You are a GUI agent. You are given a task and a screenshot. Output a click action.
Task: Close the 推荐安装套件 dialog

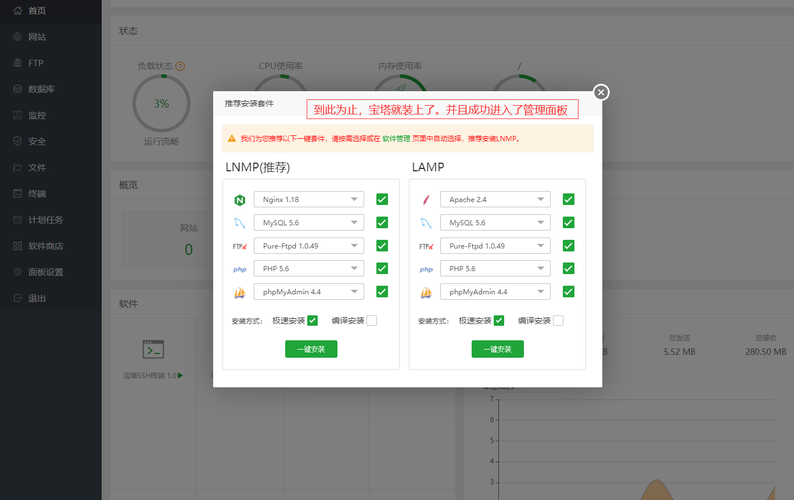[601, 92]
